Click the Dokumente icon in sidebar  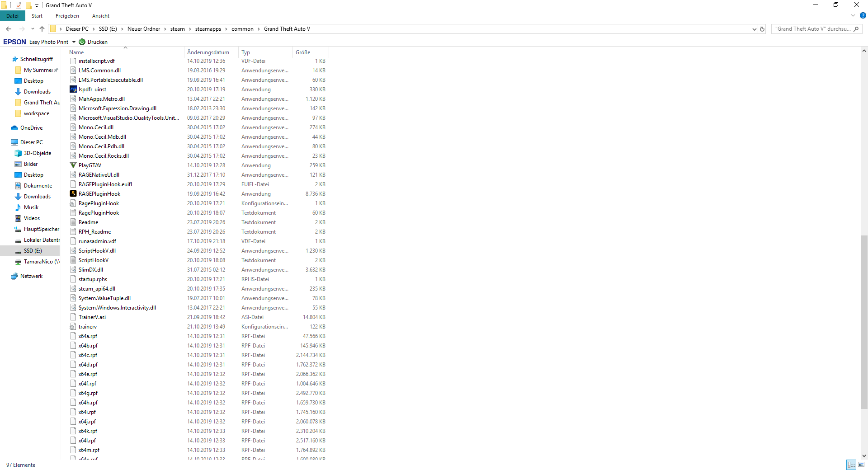pyautogui.click(x=18, y=186)
